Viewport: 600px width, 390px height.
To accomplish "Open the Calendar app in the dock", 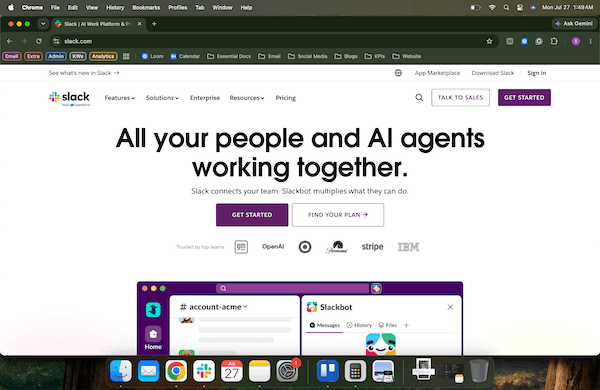I will (x=232, y=371).
